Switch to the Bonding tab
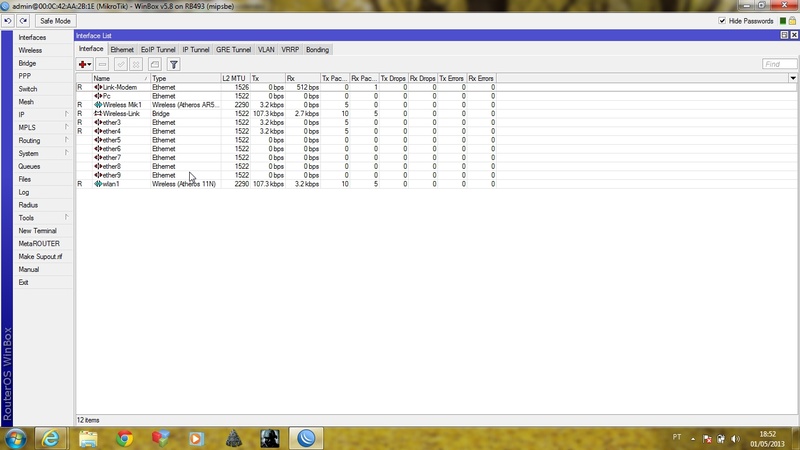Viewport: 800px width, 450px height. coord(317,49)
